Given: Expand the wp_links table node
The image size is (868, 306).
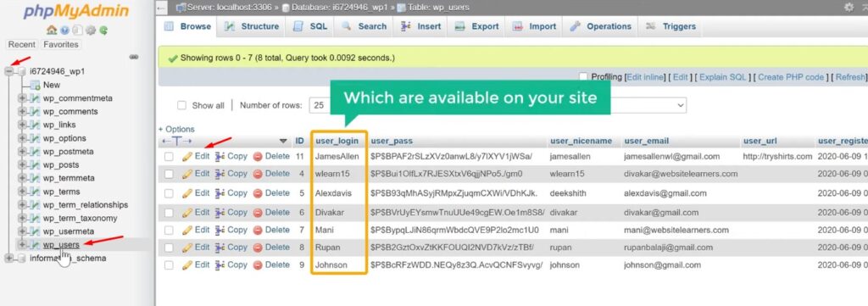Looking at the screenshot, I should click(22, 125).
